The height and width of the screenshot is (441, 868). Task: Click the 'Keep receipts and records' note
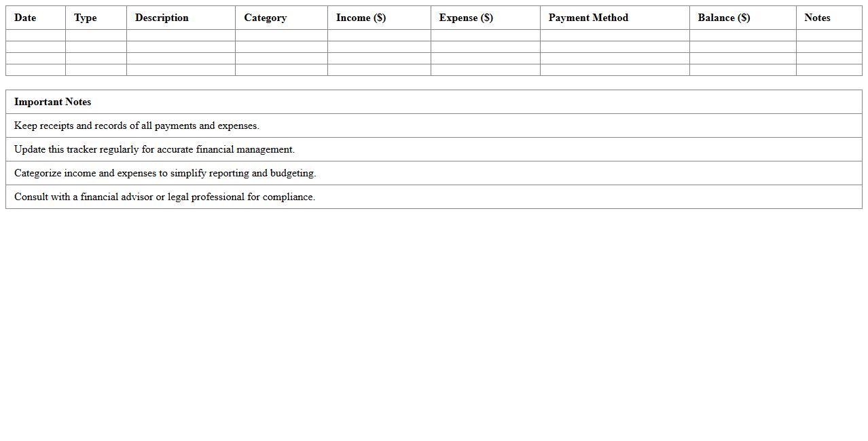137,126
